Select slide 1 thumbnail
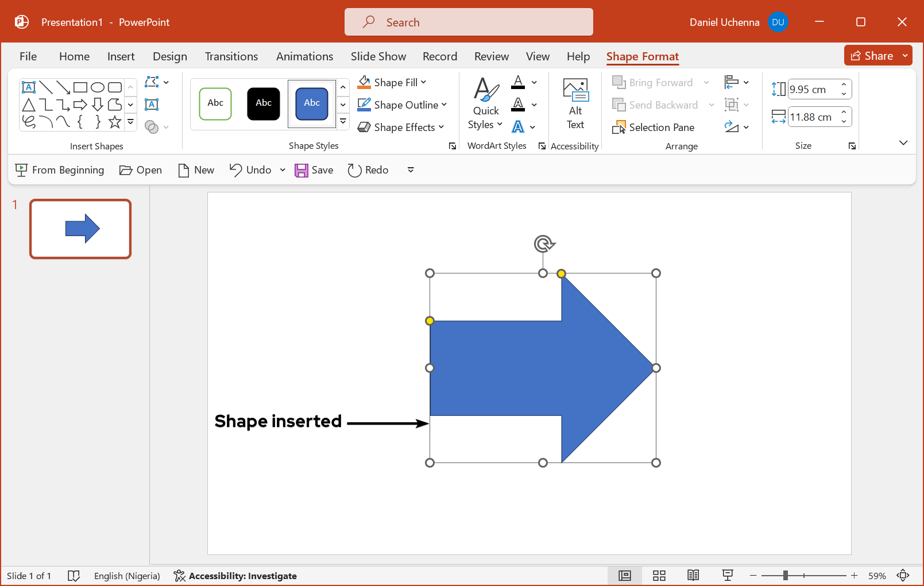Viewport: 924px width, 586px height. pyautogui.click(x=80, y=229)
